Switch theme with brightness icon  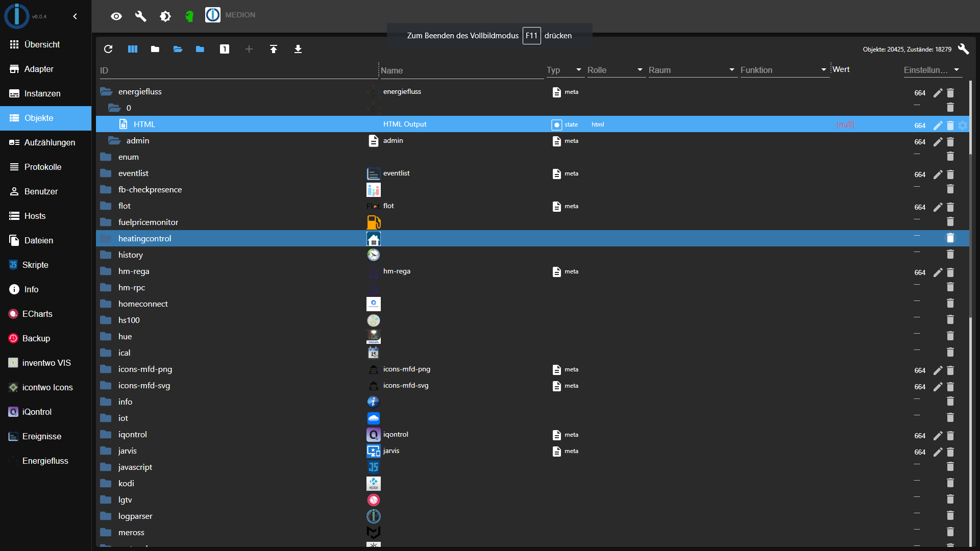[x=165, y=16]
